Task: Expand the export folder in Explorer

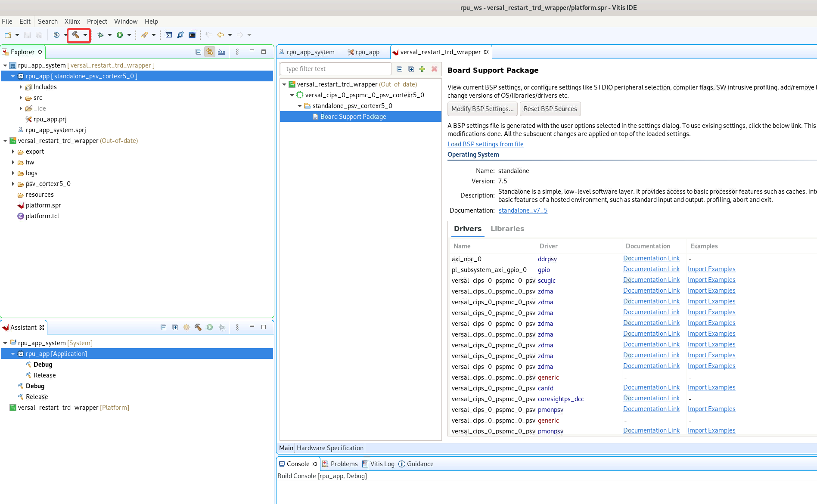Action: point(13,152)
